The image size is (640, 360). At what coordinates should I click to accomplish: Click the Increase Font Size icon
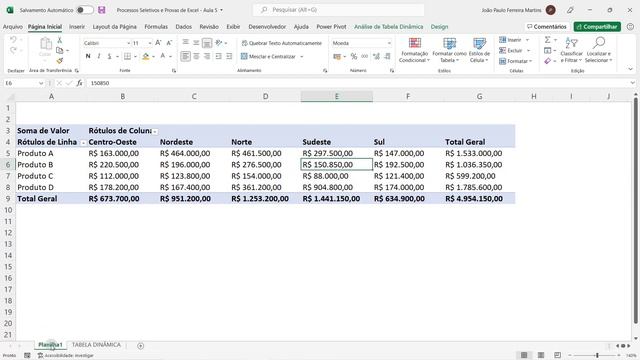point(158,43)
